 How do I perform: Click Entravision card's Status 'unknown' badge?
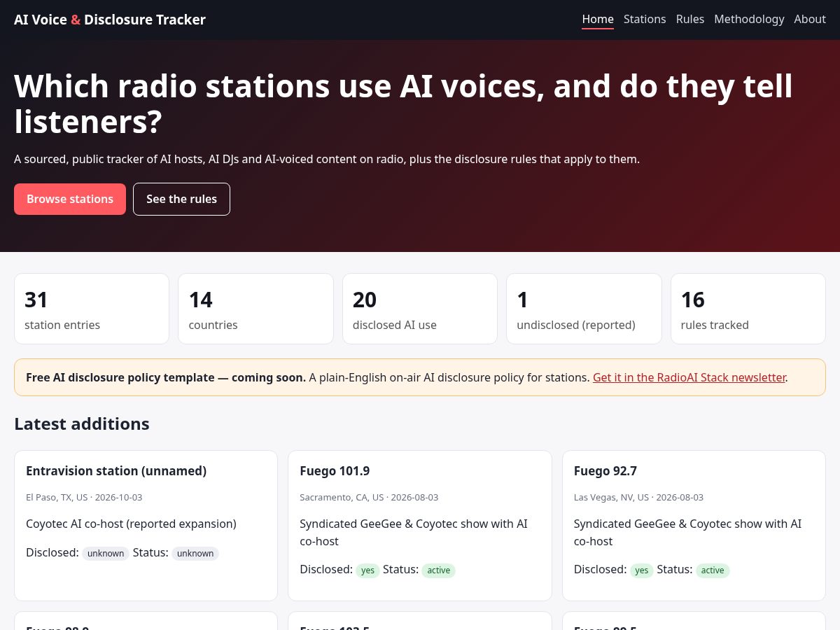[195, 553]
